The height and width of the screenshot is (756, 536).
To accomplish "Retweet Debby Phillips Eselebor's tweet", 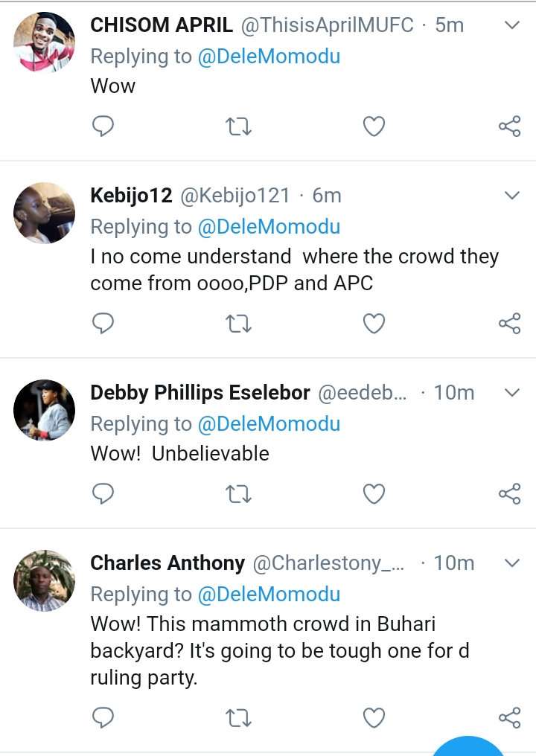I will click(238, 494).
